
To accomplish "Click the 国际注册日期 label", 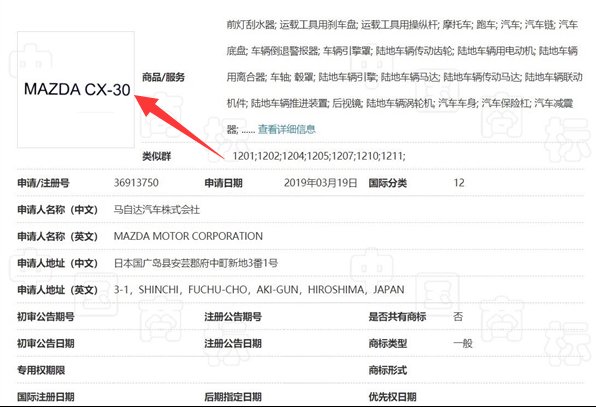I will coord(46,397).
